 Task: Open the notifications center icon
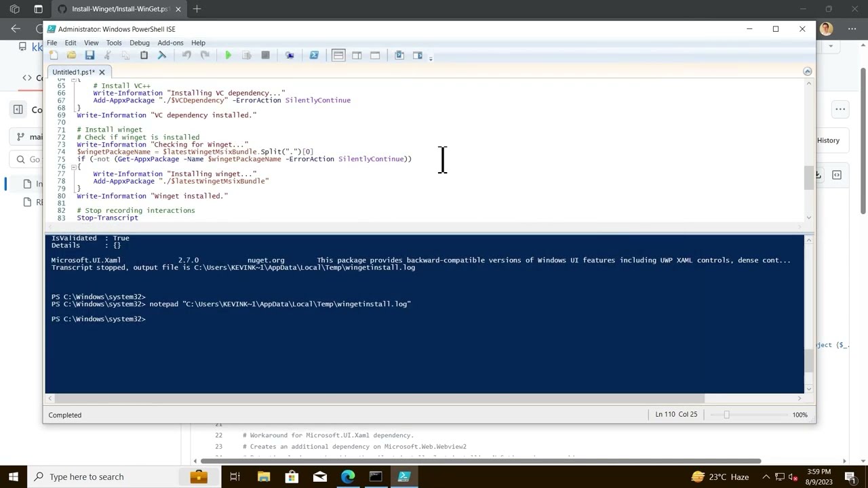[x=852, y=476]
